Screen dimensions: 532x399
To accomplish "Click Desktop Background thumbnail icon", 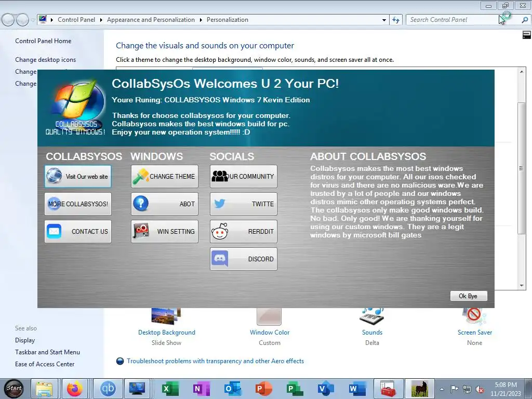I will 166,316.
